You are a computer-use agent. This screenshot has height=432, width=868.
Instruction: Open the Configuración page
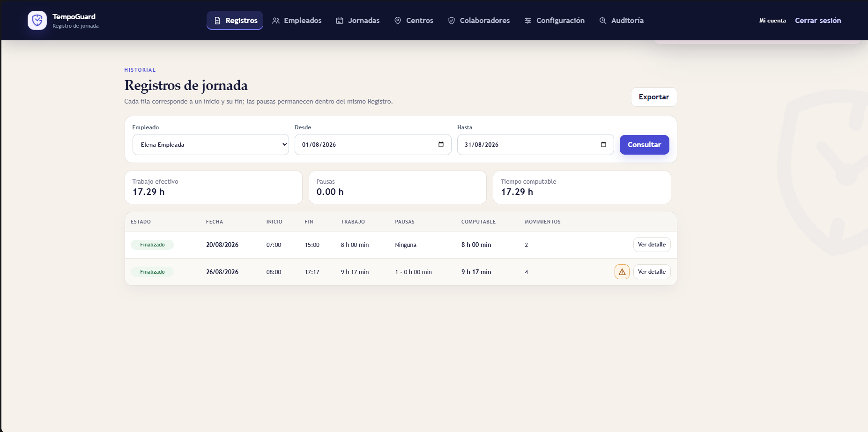pyautogui.click(x=555, y=21)
